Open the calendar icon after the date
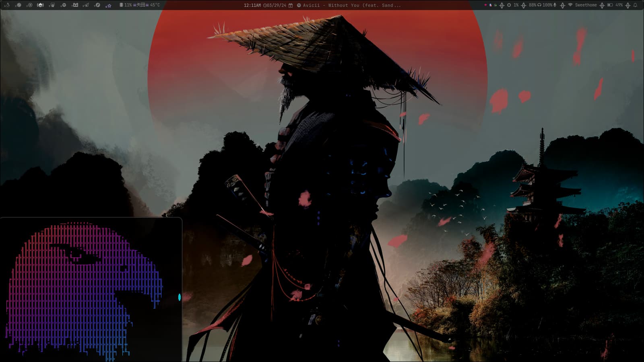The image size is (644, 362). (291, 5)
